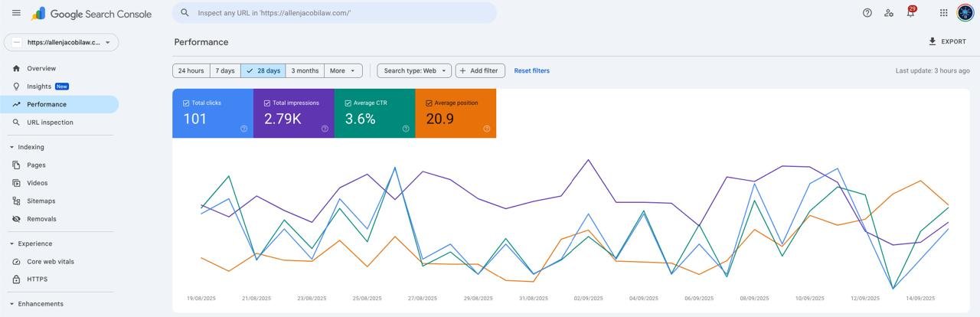Viewport: 980px width, 317px height.
Task: Click the Add filter button
Action: [480, 70]
